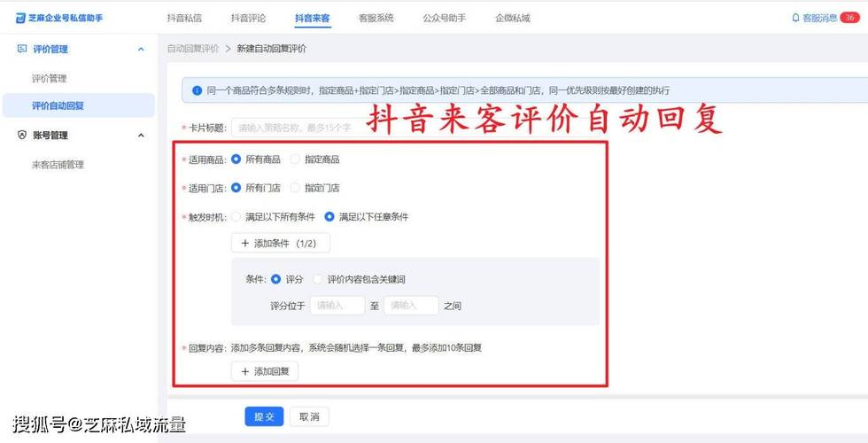Click the blue info icon in the notice banner
Screen dimensions: 868x443
pos(197,90)
